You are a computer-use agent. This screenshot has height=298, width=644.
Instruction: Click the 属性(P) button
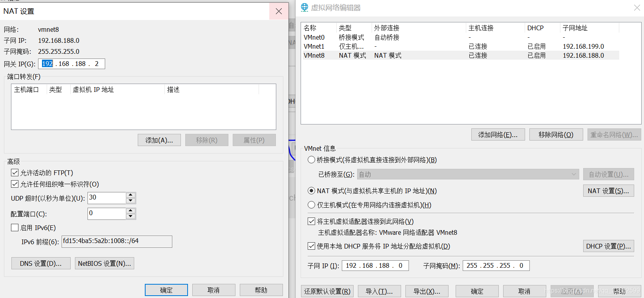[x=254, y=140]
